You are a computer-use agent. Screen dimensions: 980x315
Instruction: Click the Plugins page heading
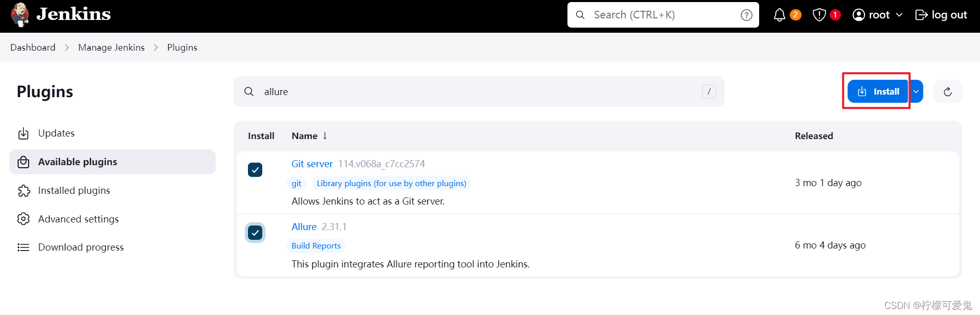coord(45,92)
